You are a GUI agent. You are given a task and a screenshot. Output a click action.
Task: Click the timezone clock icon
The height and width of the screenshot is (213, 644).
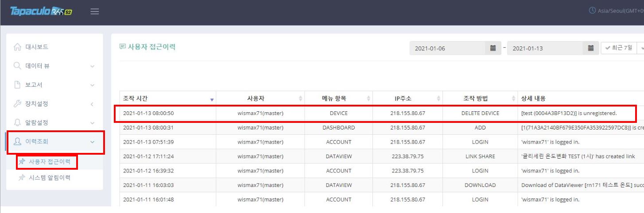point(592,11)
